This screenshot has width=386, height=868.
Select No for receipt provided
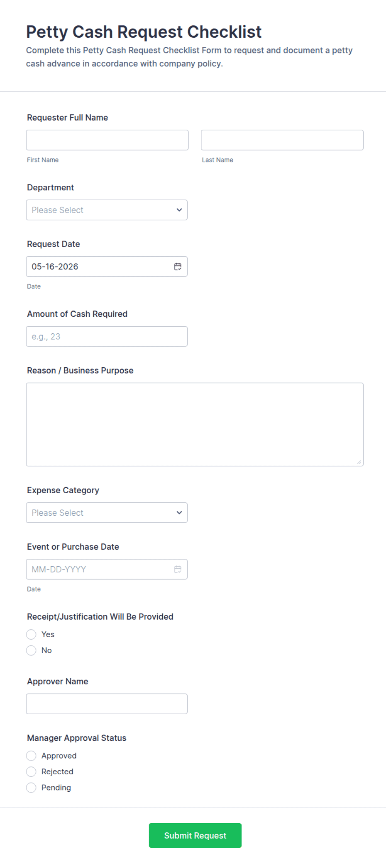tap(31, 650)
